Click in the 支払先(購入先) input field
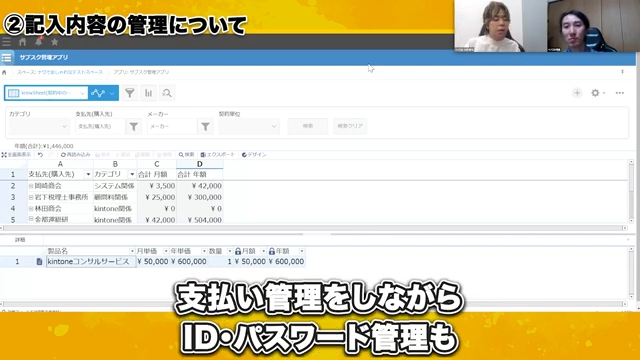The height and width of the screenshot is (360, 640). pos(100,127)
